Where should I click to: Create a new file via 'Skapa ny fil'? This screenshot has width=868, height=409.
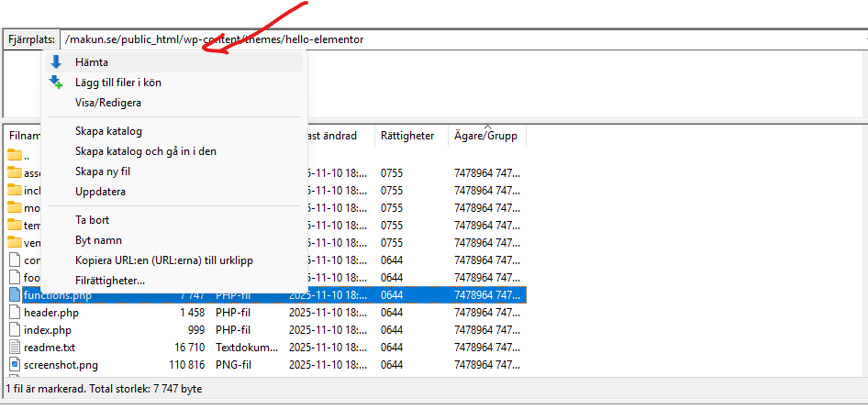[x=102, y=171]
